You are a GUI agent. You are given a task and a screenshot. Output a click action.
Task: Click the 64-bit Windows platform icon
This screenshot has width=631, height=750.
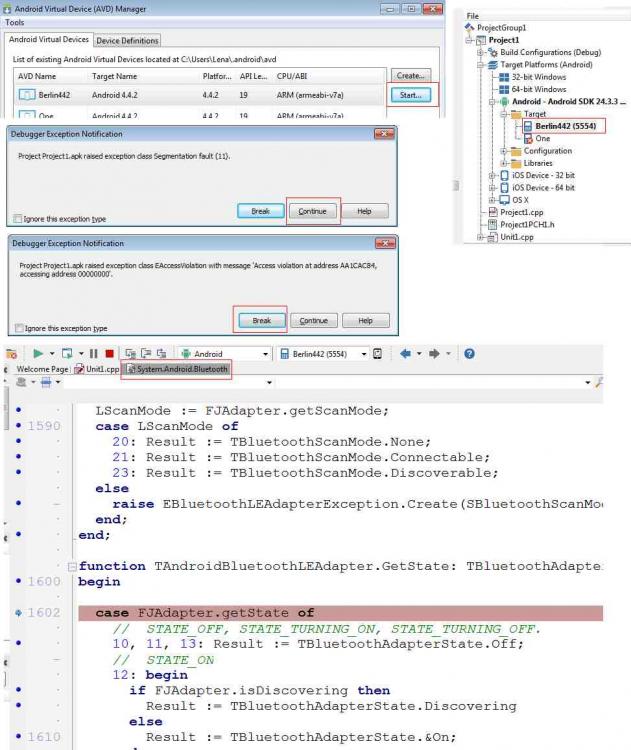point(504,89)
